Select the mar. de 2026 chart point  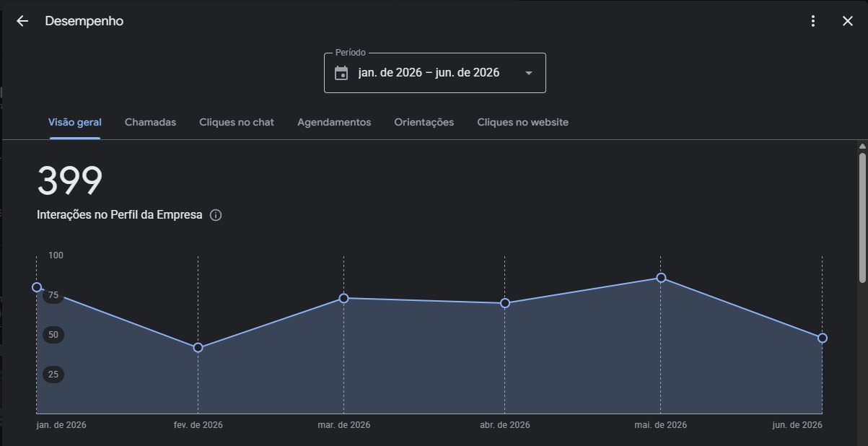point(343,298)
